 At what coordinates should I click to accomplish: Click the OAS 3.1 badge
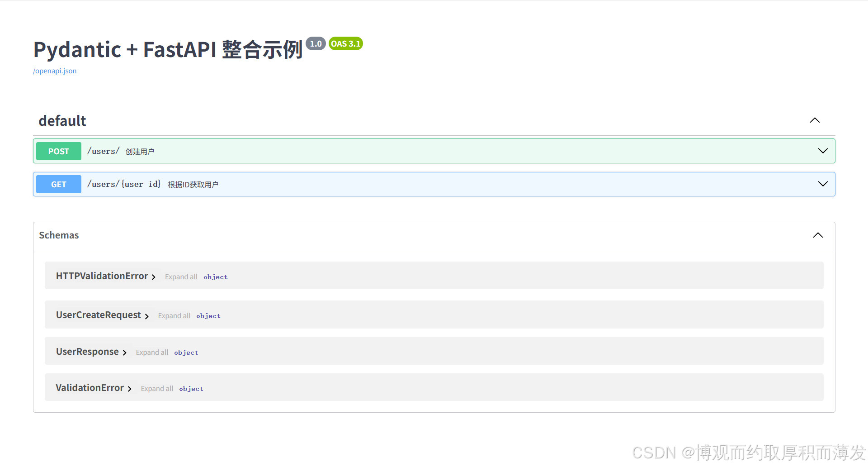(x=346, y=43)
